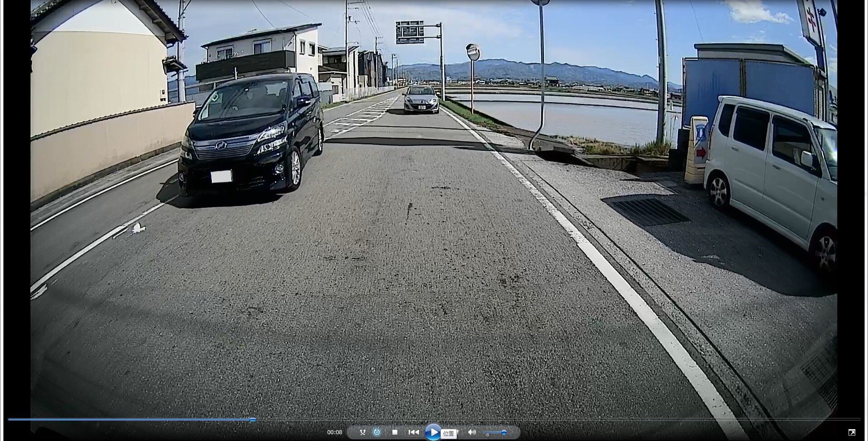Mute the sound with the speaker icon
868x441 pixels.
[x=472, y=432]
